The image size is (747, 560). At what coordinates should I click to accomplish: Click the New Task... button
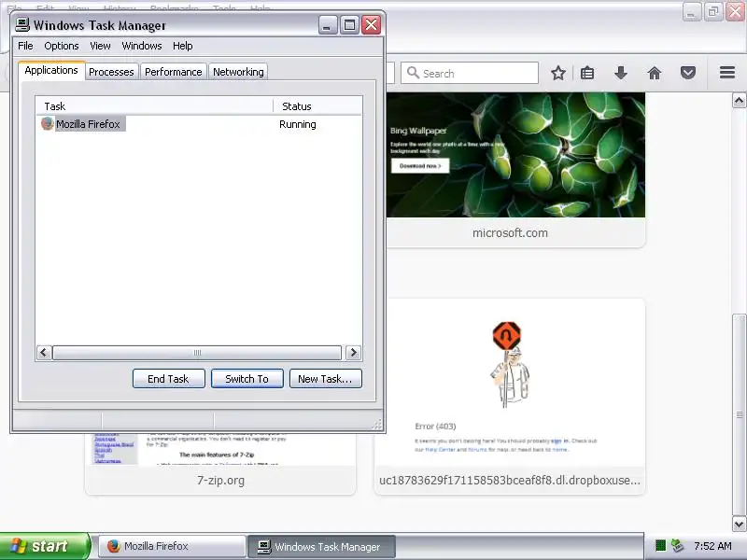point(325,379)
